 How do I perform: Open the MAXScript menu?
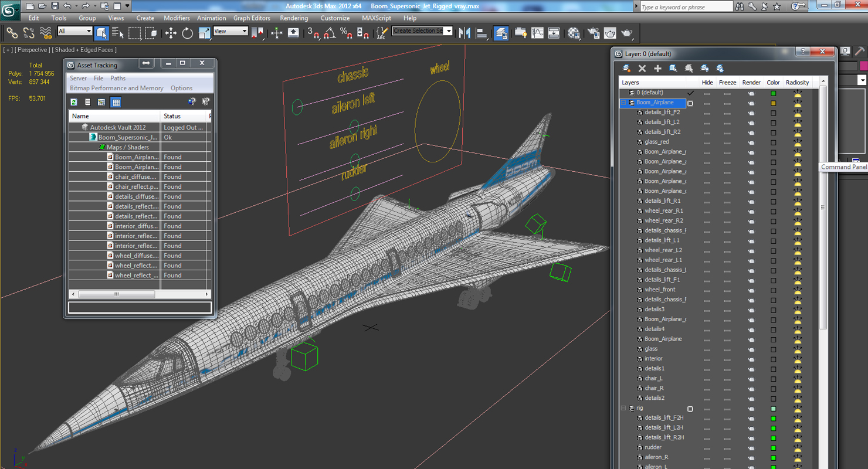click(x=377, y=18)
